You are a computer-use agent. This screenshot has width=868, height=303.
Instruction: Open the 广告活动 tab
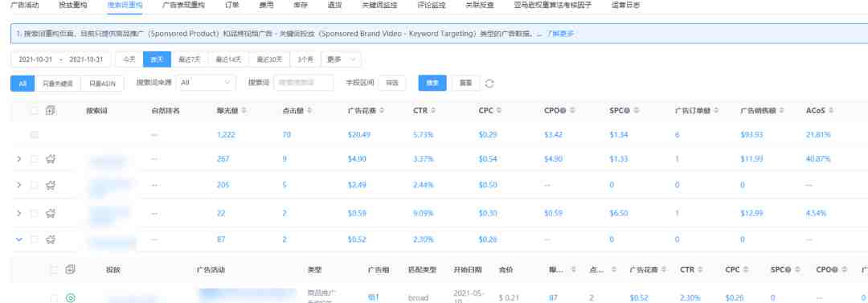coord(25,5)
